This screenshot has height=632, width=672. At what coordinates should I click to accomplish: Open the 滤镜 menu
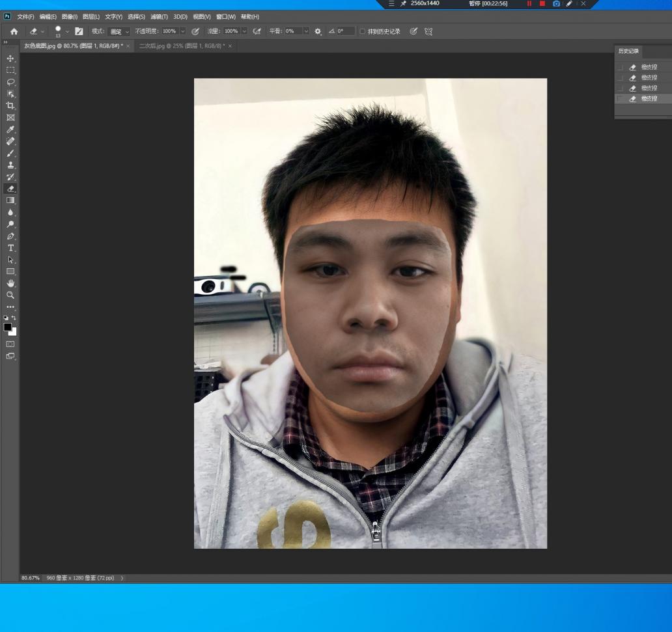click(x=160, y=16)
